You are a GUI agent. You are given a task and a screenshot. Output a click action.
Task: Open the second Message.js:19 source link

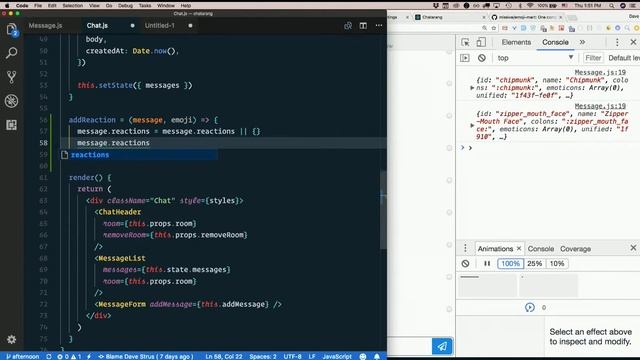(600, 106)
